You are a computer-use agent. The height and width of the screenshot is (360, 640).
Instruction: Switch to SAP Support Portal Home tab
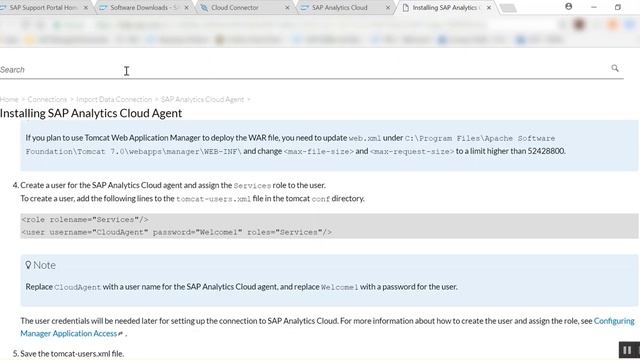pos(45,7)
